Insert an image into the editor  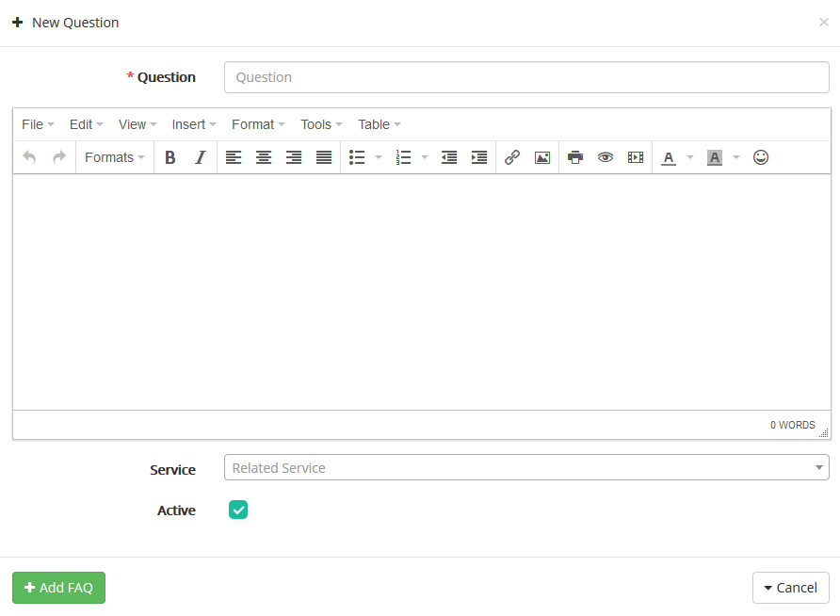(x=542, y=157)
